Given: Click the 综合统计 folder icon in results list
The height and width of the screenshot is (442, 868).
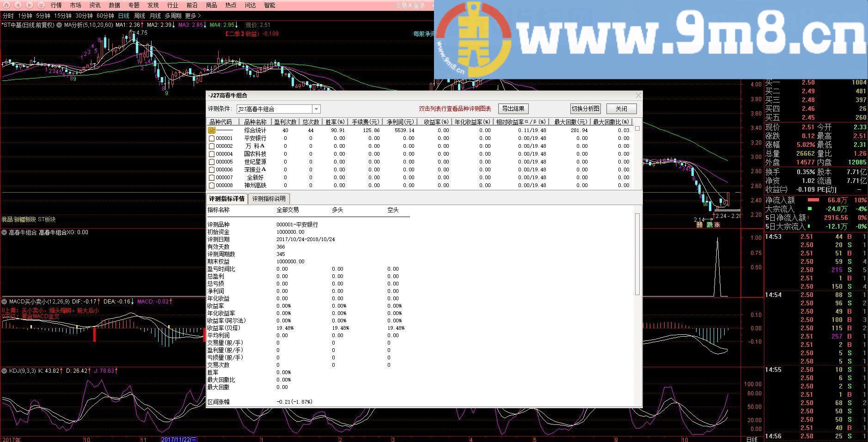Looking at the screenshot, I should click(212, 130).
